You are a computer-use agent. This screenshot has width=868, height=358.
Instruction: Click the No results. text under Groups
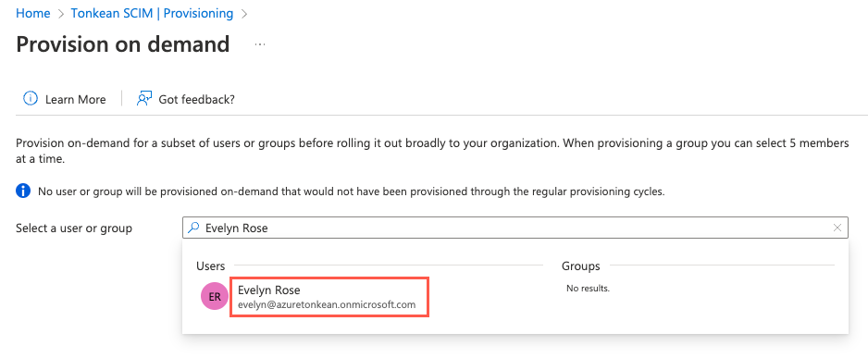click(x=588, y=289)
